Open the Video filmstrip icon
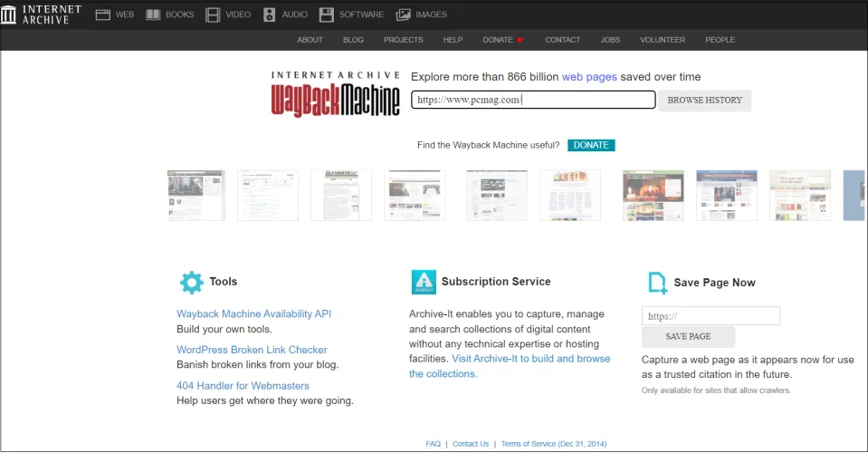The image size is (868, 453). (x=213, y=14)
